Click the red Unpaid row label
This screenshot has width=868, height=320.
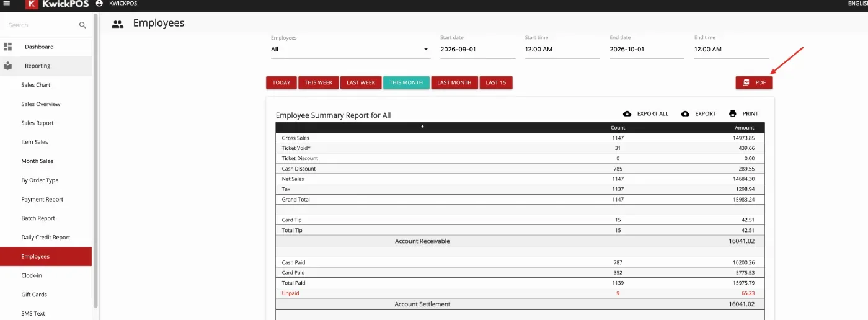pyautogui.click(x=290, y=293)
